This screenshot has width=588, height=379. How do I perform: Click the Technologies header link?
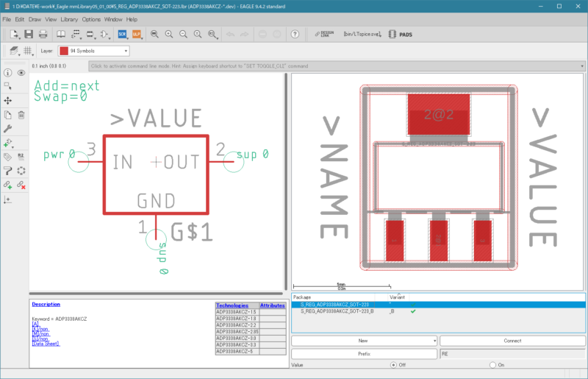pyautogui.click(x=232, y=305)
